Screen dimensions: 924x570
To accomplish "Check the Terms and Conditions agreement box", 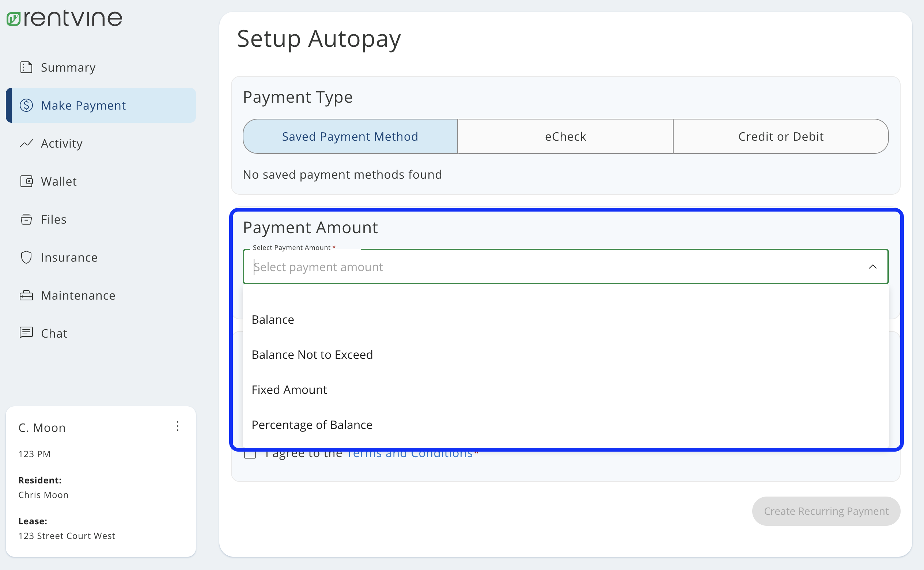I will click(x=250, y=454).
